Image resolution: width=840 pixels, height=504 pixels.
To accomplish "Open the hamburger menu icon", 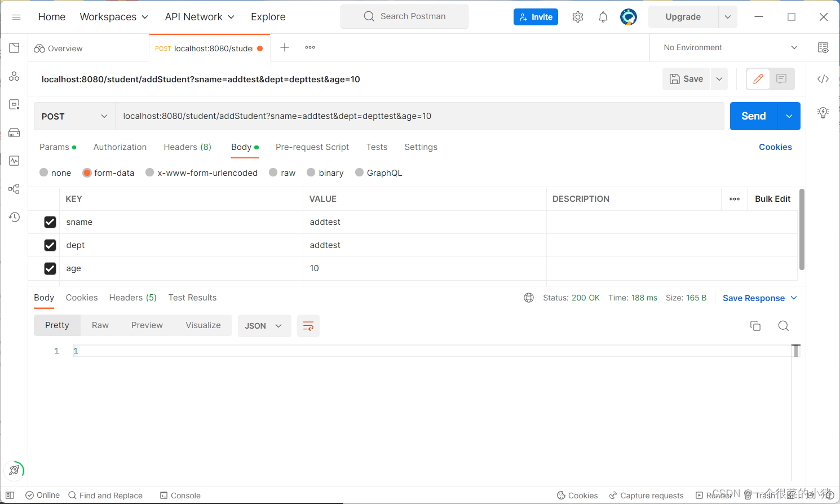I will (x=16, y=17).
